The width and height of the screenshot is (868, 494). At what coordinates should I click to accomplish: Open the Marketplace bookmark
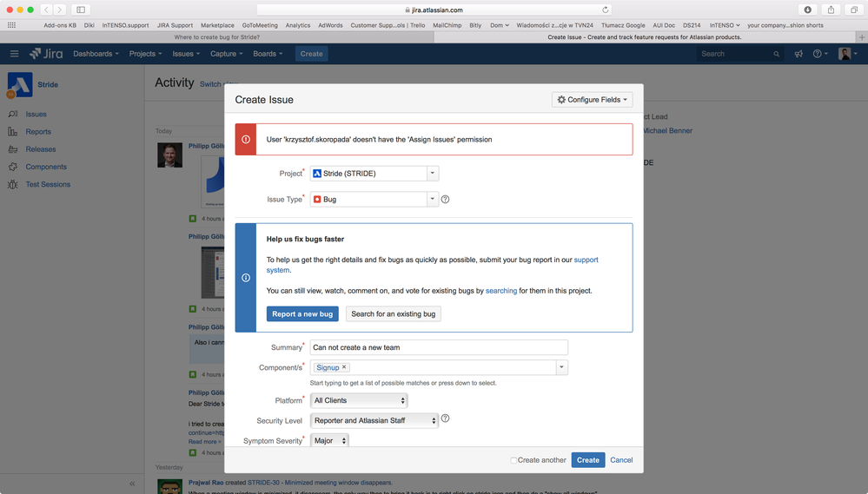click(x=217, y=25)
